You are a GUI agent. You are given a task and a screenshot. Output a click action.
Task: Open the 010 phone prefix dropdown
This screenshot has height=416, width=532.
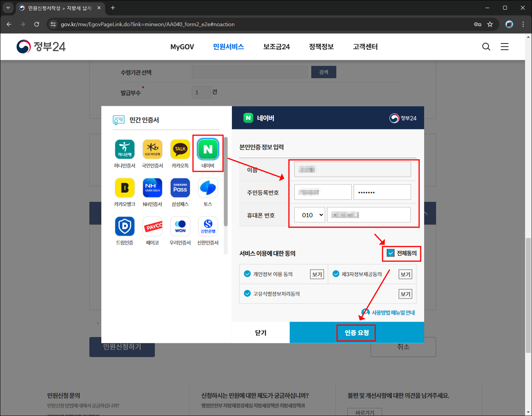coord(310,215)
